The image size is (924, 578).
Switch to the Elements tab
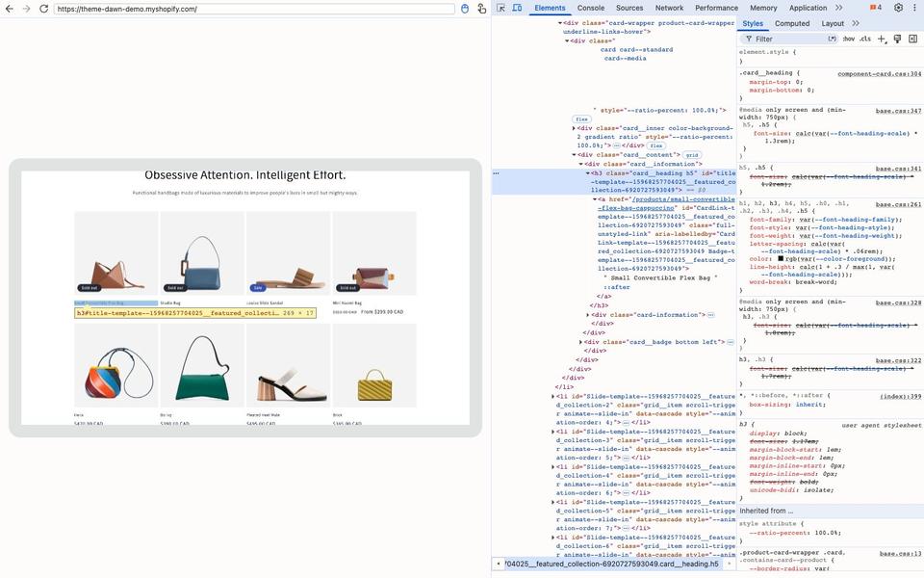(550, 8)
